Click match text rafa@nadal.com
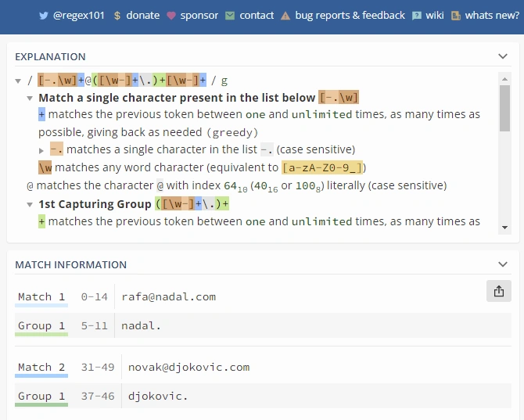 click(169, 296)
